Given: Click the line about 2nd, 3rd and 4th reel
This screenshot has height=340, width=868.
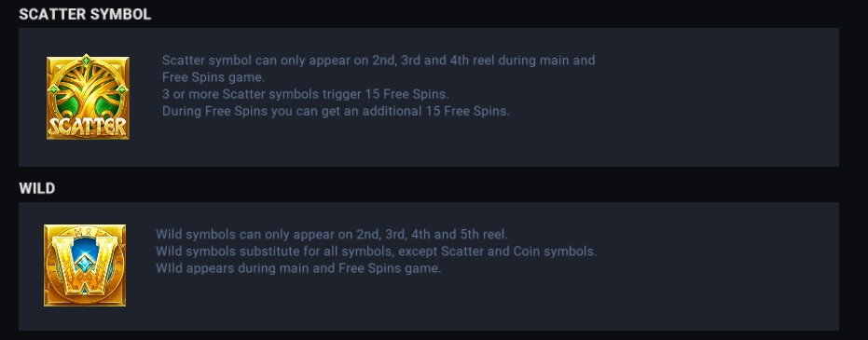Looking at the screenshot, I should click(x=379, y=61).
